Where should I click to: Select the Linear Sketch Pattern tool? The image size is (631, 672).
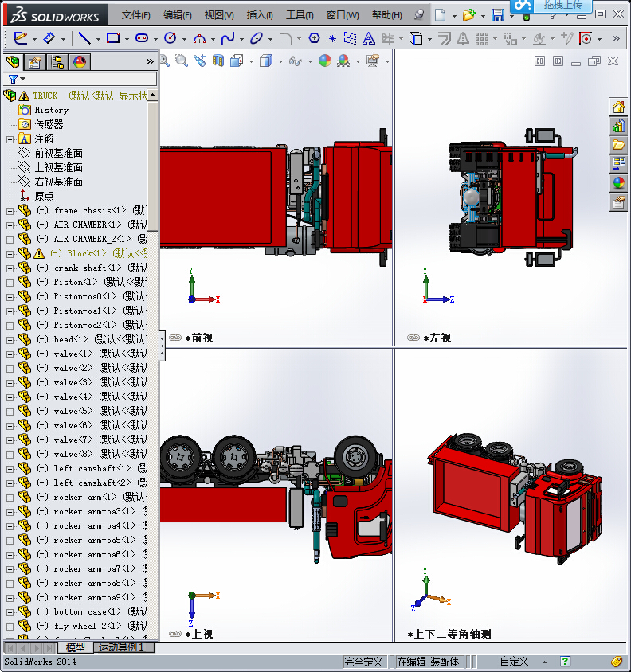coord(482,39)
